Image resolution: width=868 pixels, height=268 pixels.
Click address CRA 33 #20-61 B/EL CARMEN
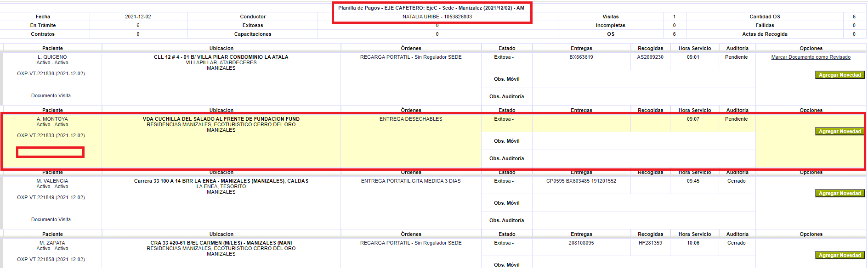point(221,243)
